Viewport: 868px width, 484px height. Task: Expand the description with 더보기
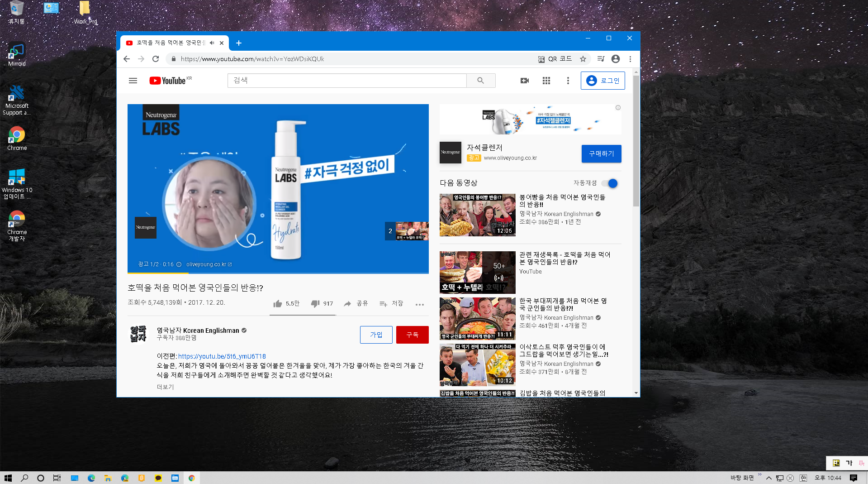165,387
